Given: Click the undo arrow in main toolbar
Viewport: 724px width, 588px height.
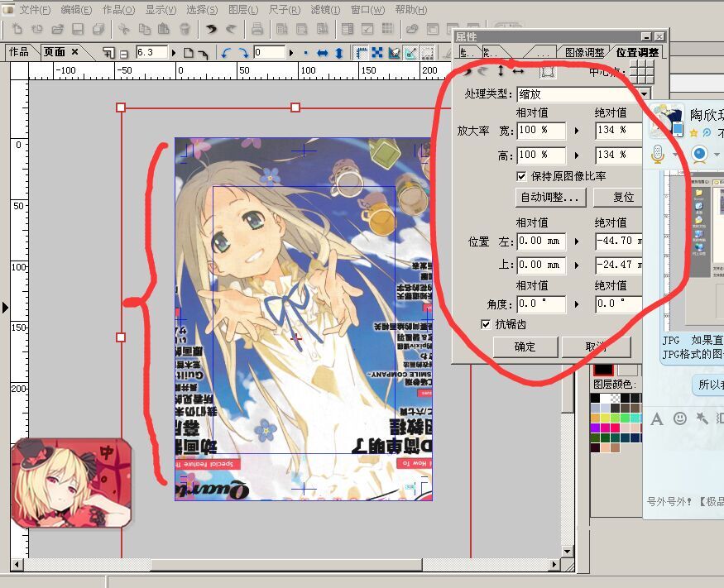Looking at the screenshot, I should [x=211, y=29].
